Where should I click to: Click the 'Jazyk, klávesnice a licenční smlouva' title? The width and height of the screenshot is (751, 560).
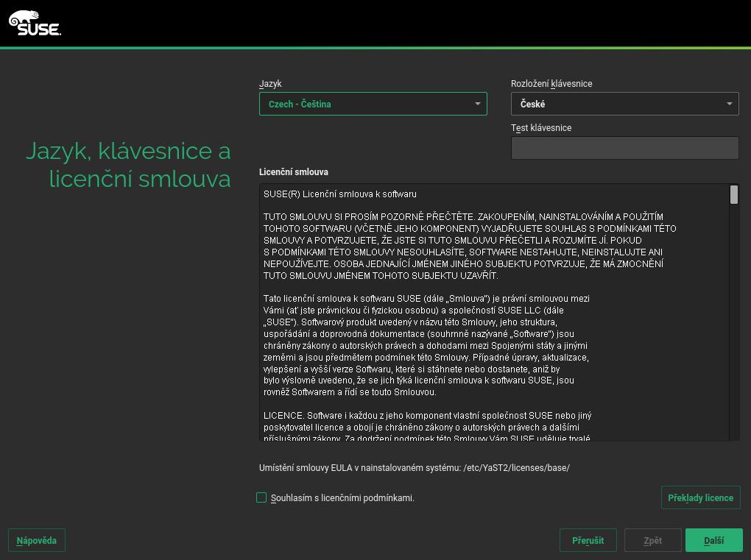coord(128,165)
